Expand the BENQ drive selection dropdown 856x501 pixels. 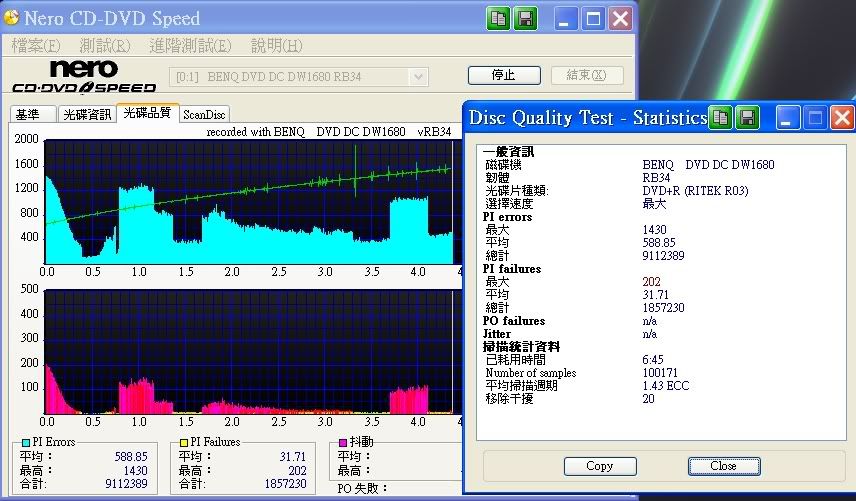pyautogui.click(x=418, y=76)
